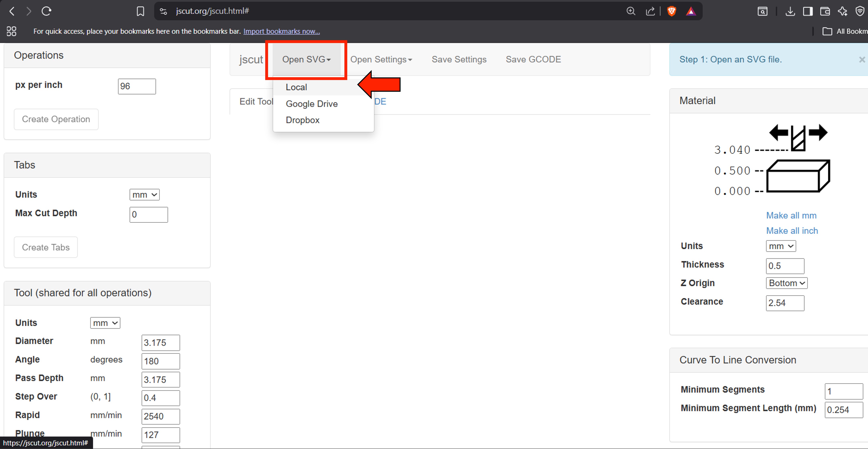The width and height of the screenshot is (868, 449).
Task: Bookmark this page with bookmark icon
Action: point(140,11)
